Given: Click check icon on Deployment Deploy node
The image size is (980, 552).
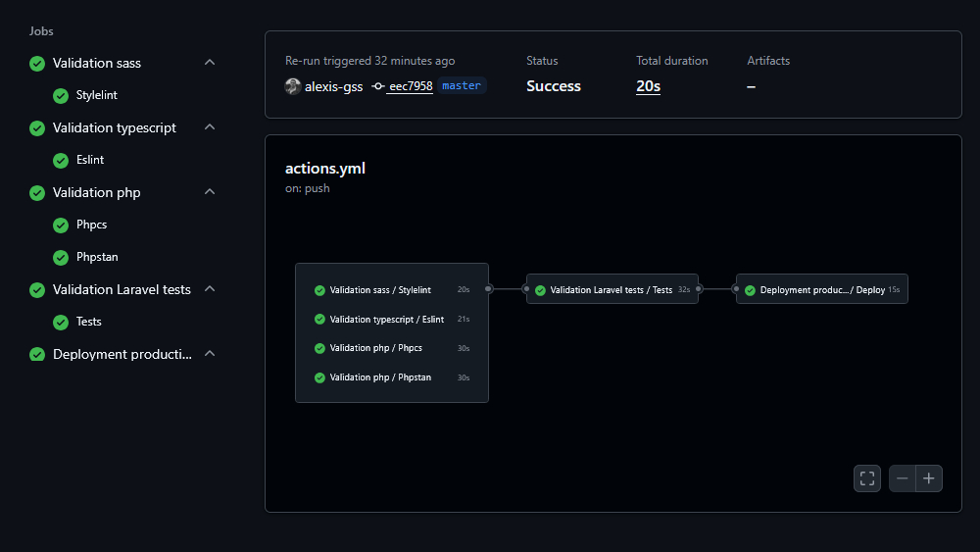Looking at the screenshot, I should pyautogui.click(x=750, y=290).
